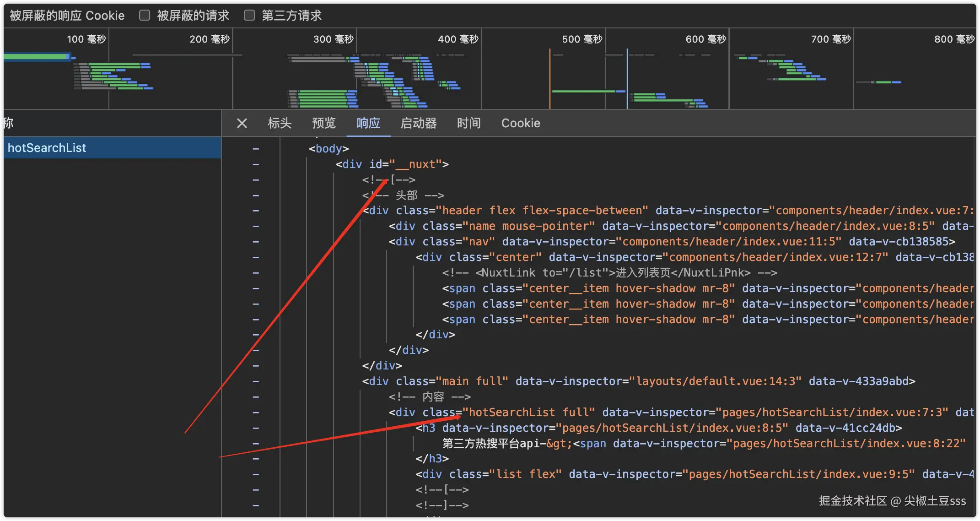Open the Cookie tab in request details

(x=521, y=123)
